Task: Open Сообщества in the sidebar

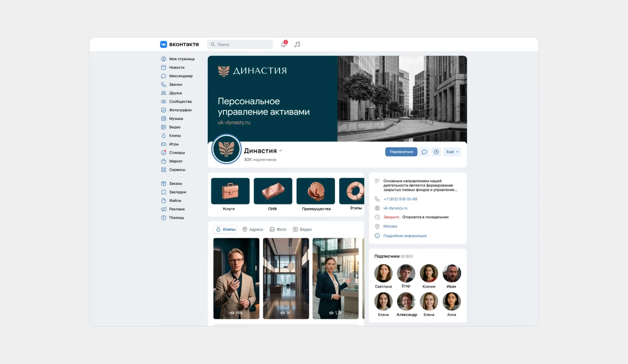Action: 176,101
